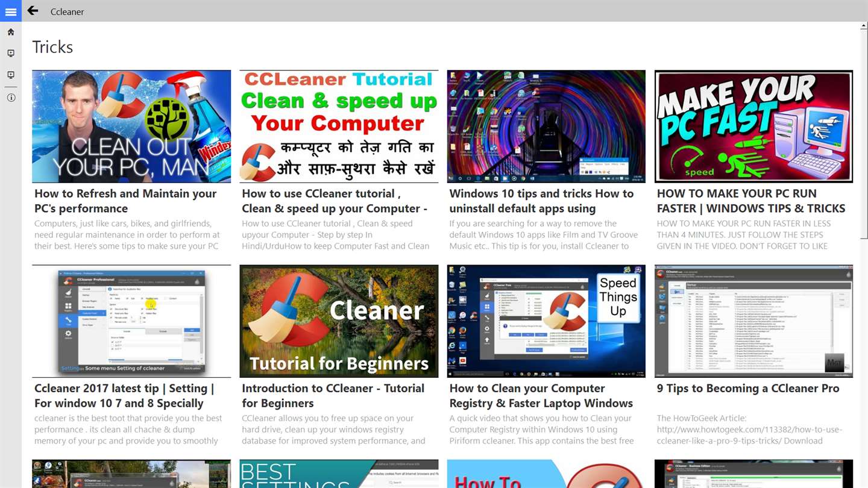Open the colorful tunnel desktop thumbnail
Viewport: 868px width, 488px height.
(546, 127)
